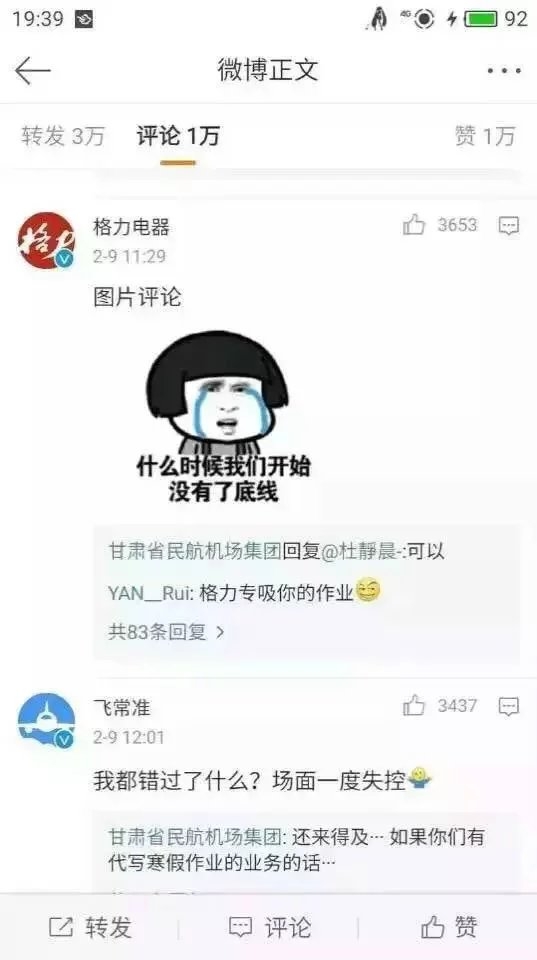
Task: Tap the bottom 转发 repost button
Action: point(90,928)
